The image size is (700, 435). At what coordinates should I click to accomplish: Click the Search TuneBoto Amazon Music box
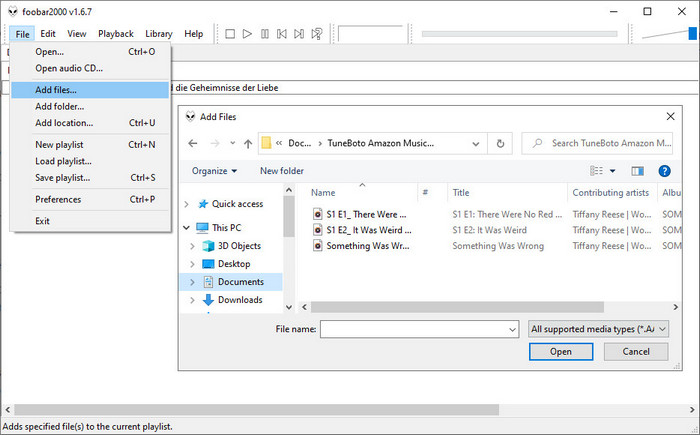point(597,143)
